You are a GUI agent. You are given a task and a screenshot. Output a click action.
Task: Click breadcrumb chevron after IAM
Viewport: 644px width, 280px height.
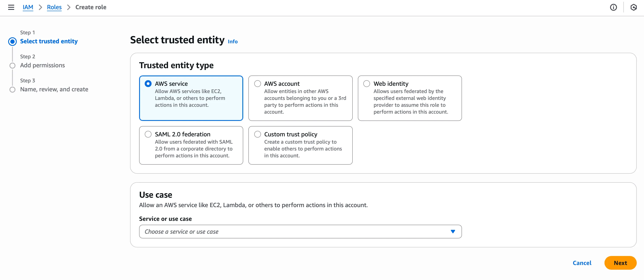(40, 7)
